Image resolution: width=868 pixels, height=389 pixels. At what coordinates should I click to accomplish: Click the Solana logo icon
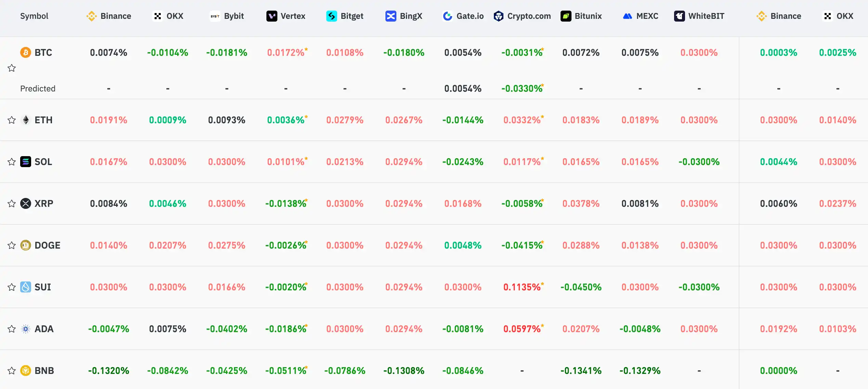[26, 162]
